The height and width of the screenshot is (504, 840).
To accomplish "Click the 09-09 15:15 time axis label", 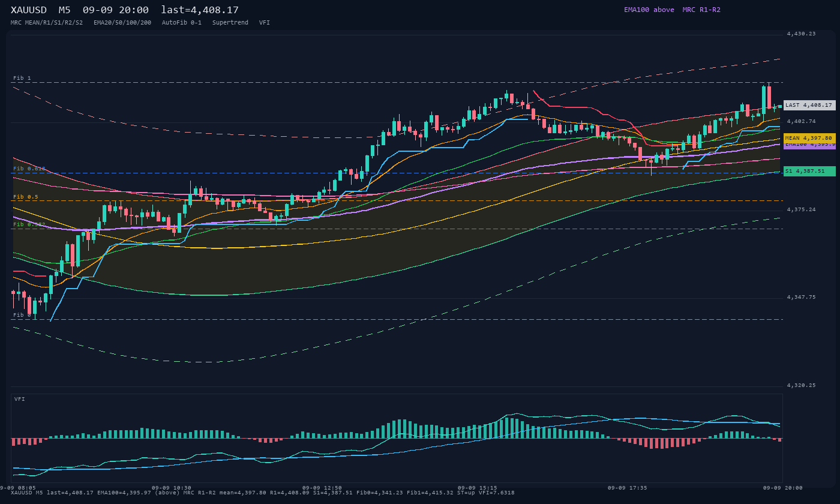I will click(x=478, y=488).
